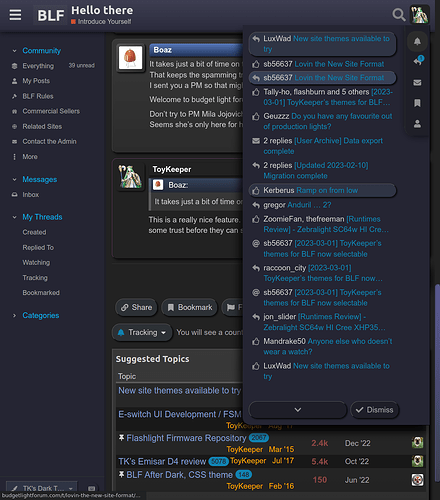Click the keyboard shortcuts icon in sidebar footer
This screenshot has width=440, height=500.
(x=91, y=489)
